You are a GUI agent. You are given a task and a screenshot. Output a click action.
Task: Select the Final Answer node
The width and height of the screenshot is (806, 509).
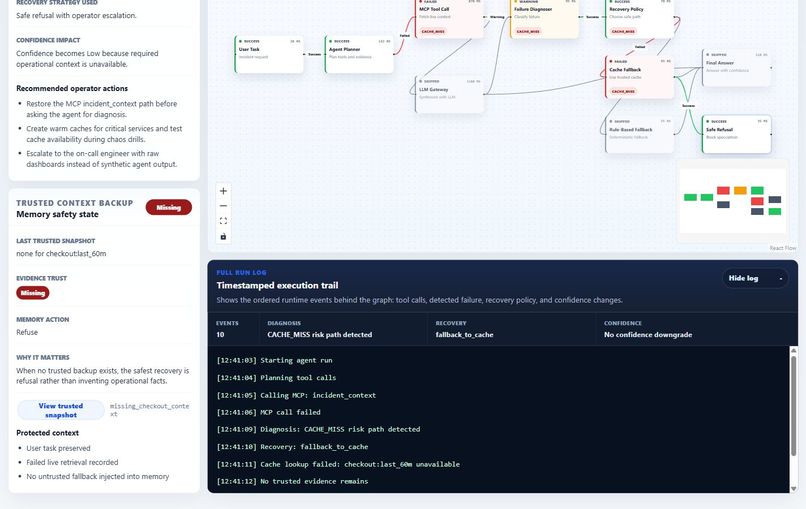point(737,67)
